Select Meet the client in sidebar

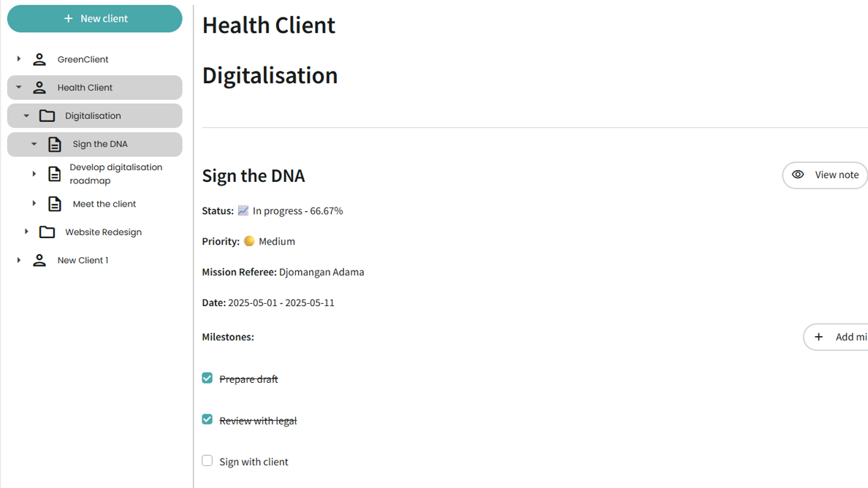point(104,204)
